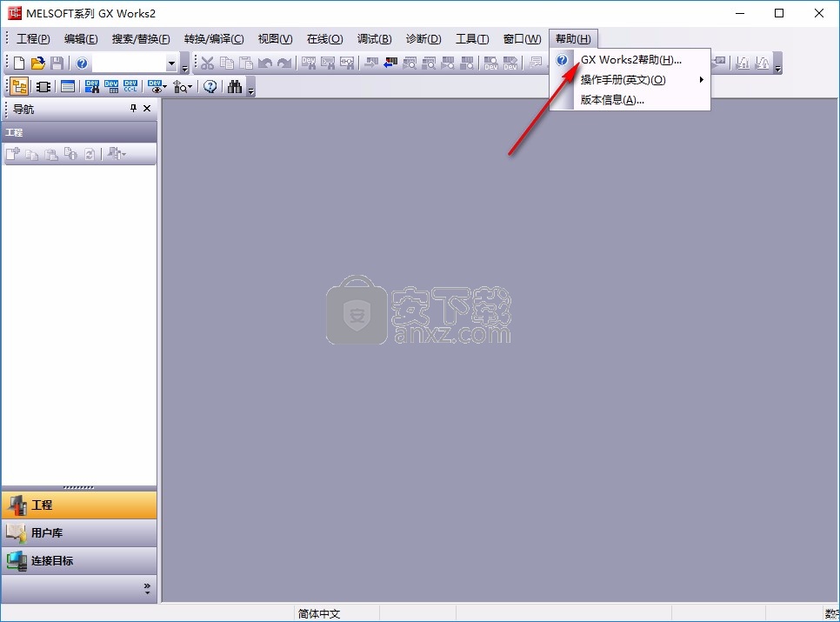
Task: Click the chip-shaped element selection icon
Action: point(43,87)
